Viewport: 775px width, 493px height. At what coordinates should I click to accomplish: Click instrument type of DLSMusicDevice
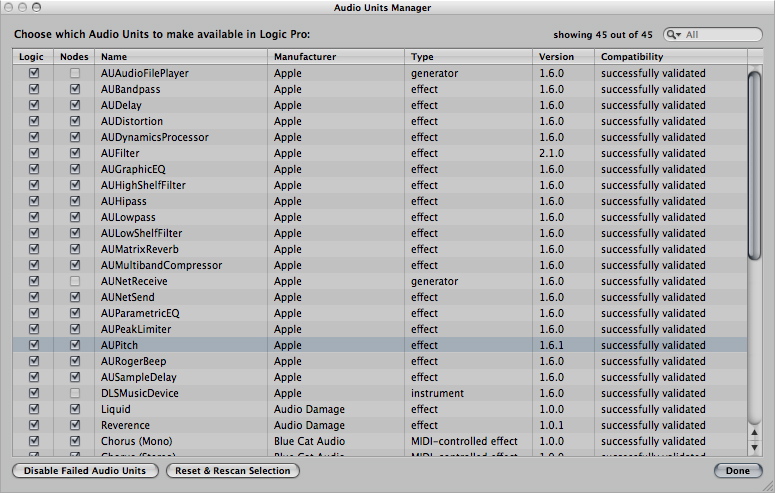[x=437, y=393]
